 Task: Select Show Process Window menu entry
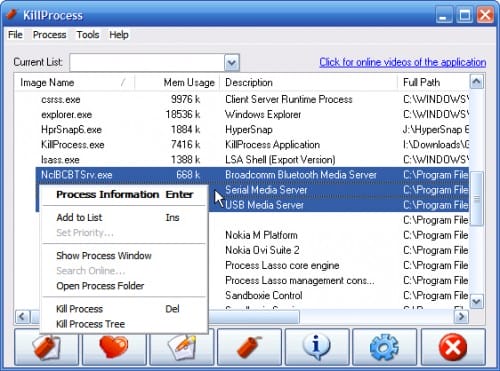[124, 256]
